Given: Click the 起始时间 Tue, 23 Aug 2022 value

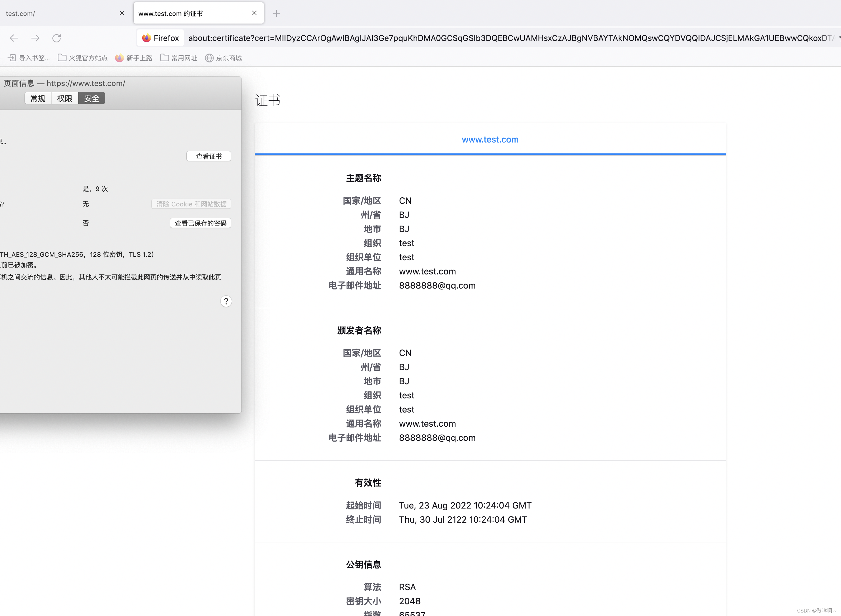Looking at the screenshot, I should coord(465,506).
